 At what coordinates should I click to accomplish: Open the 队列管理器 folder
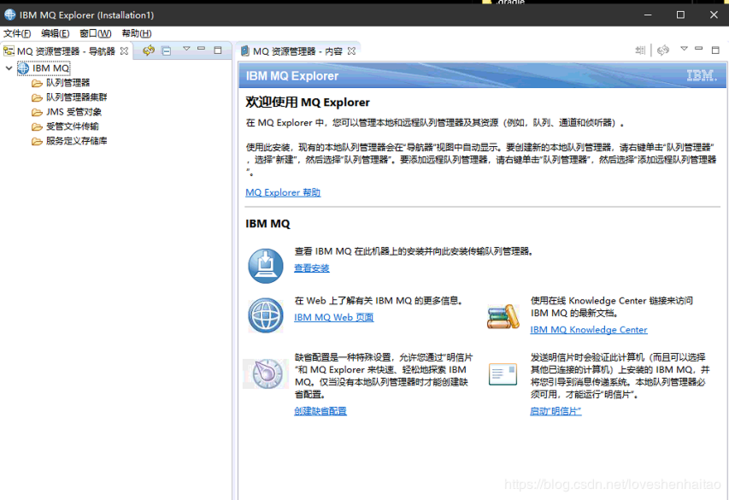click(68, 83)
